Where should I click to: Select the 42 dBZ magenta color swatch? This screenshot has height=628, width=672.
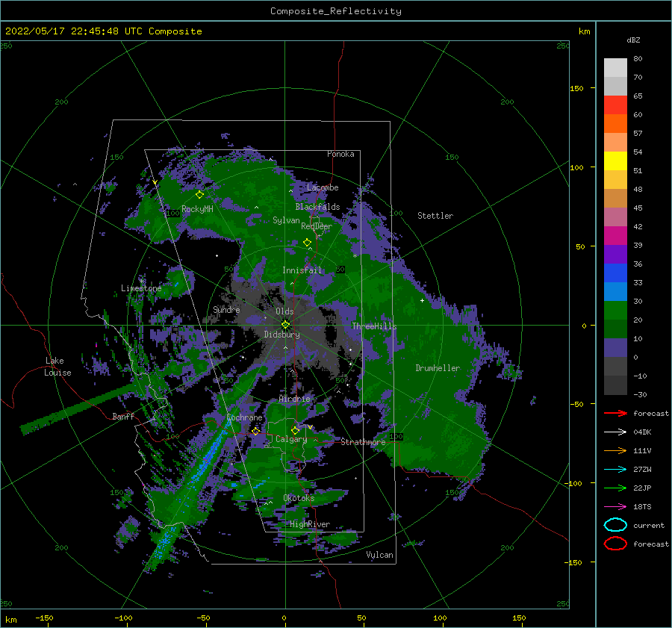[x=615, y=236]
